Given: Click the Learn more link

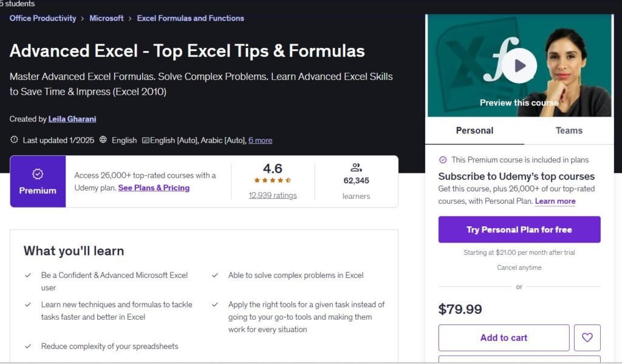Looking at the screenshot, I should (555, 201).
